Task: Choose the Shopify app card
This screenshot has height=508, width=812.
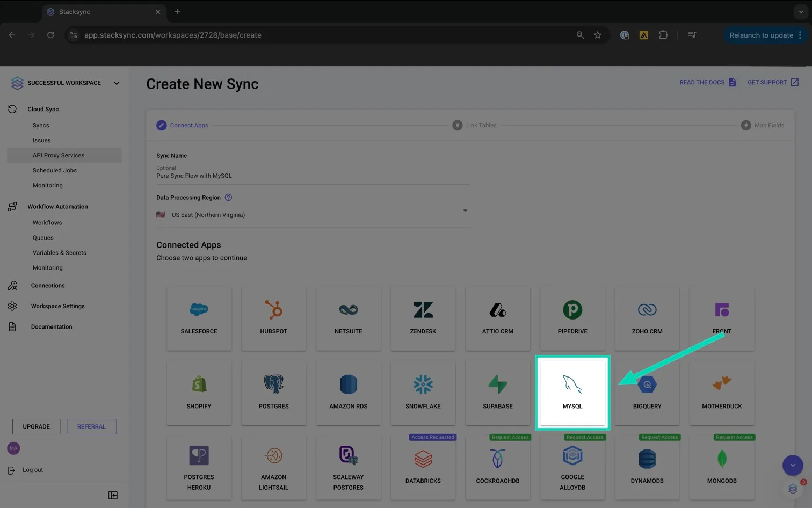Action: [199, 393]
